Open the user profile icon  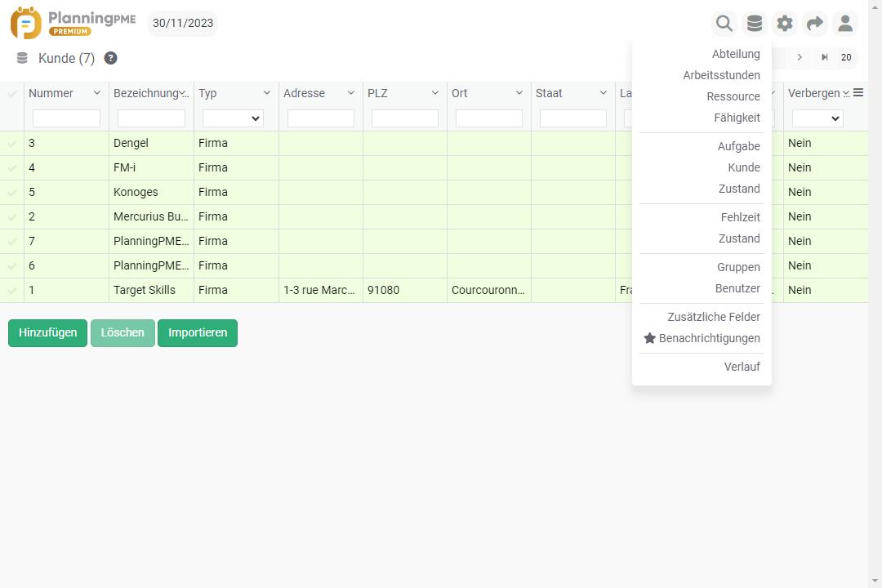pyautogui.click(x=845, y=24)
